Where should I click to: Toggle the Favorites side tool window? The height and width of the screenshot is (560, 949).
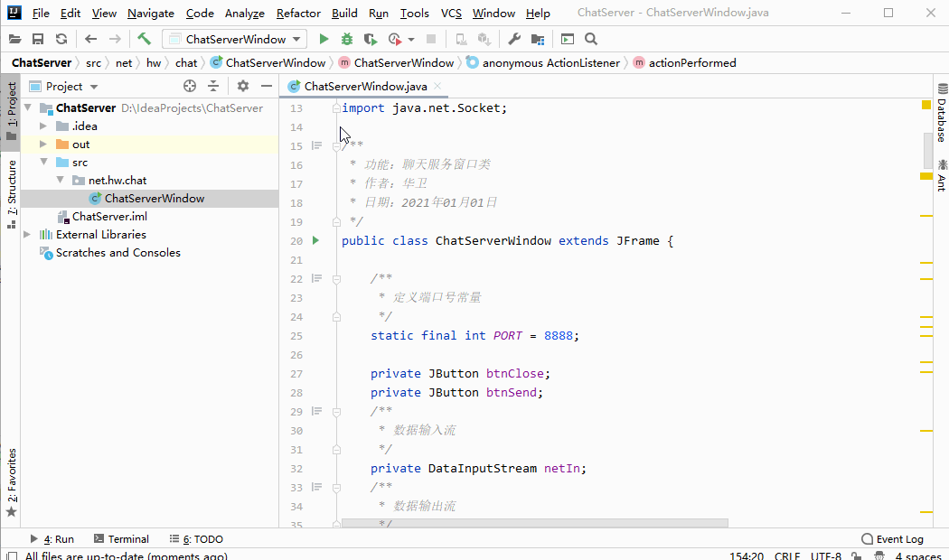[12, 482]
